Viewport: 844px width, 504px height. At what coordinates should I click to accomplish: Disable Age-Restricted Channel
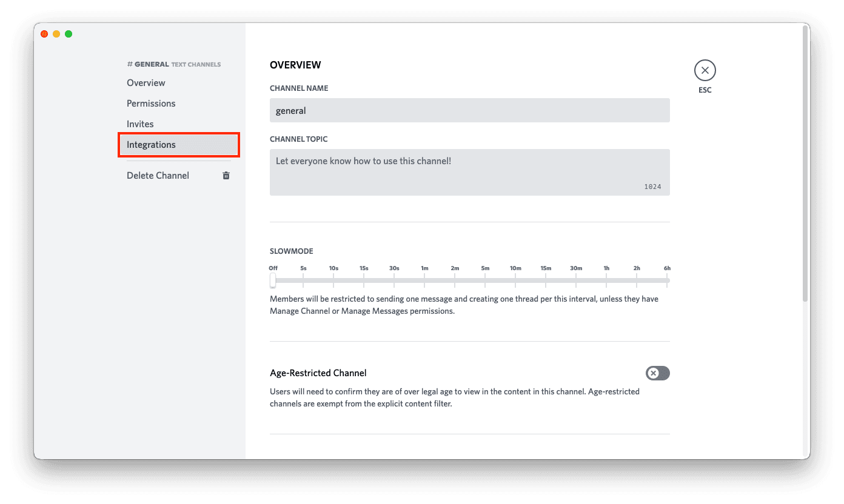(x=657, y=373)
